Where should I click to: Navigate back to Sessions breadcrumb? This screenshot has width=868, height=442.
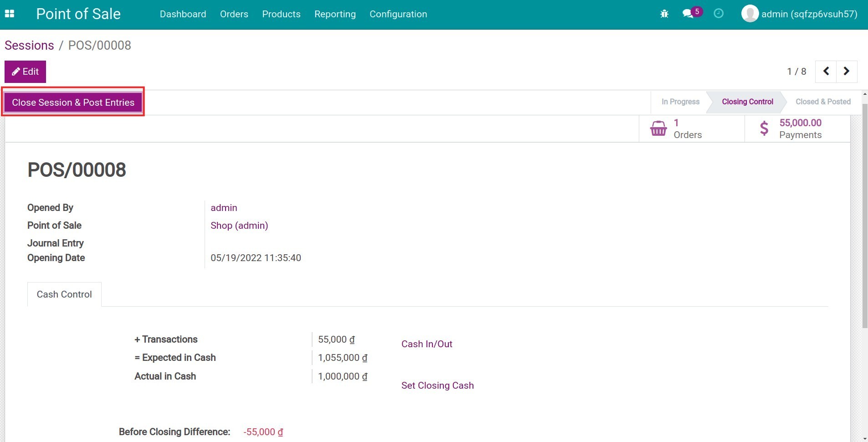pyautogui.click(x=29, y=46)
